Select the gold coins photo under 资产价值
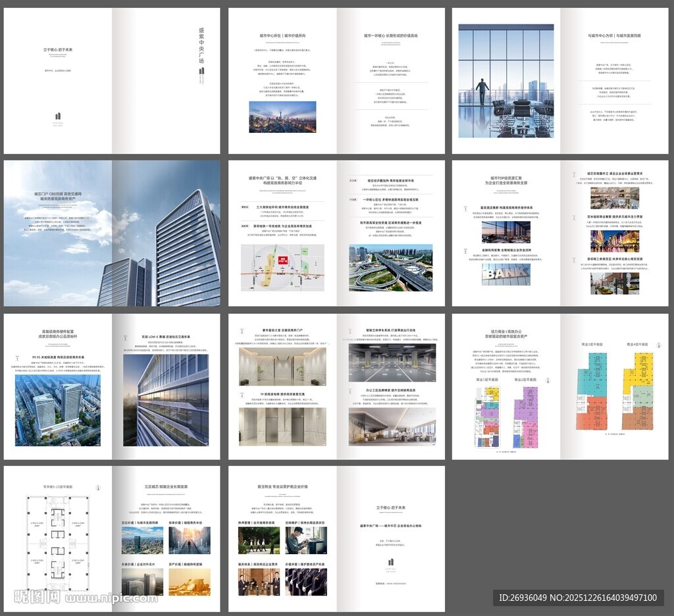This screenshot has width=674, height=616. [190, 582]
